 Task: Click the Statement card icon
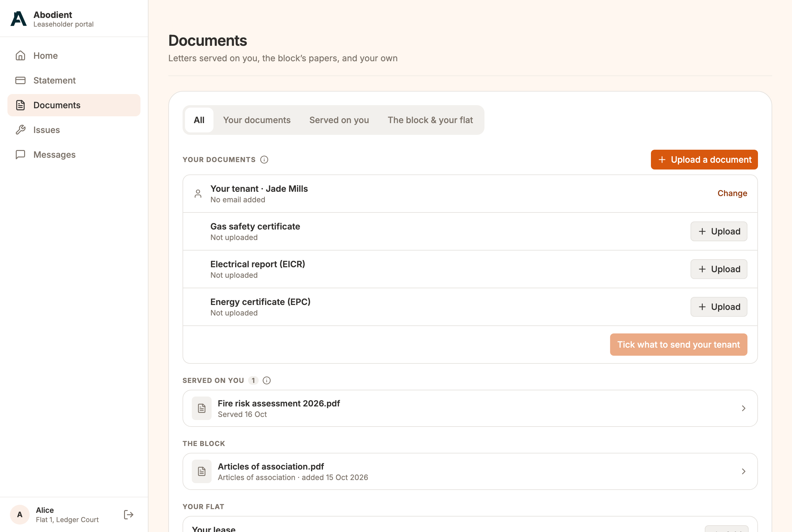pos(20,80)
